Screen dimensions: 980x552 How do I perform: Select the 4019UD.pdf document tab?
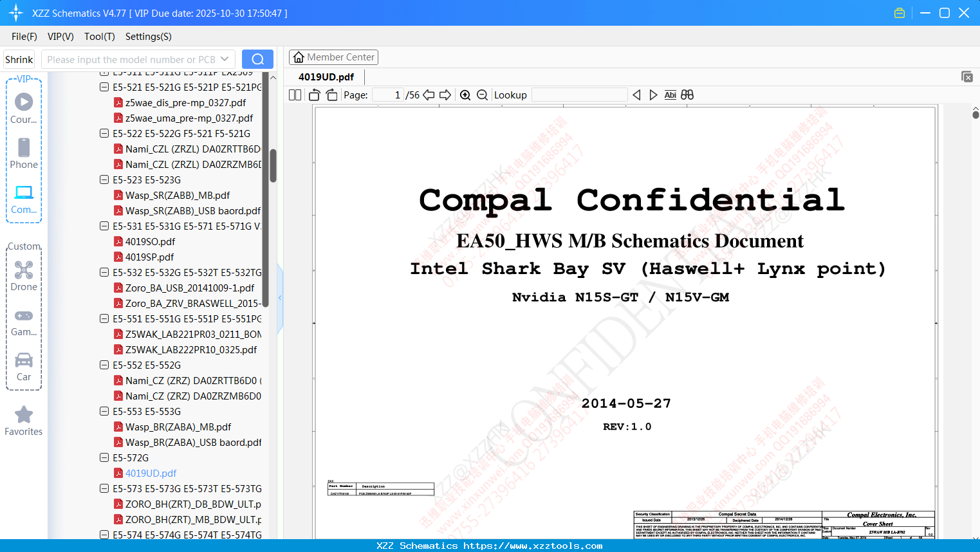coord(326,77)
